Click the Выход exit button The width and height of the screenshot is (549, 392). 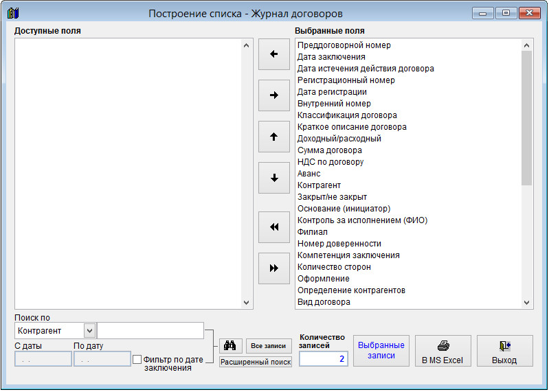(504, 351)
